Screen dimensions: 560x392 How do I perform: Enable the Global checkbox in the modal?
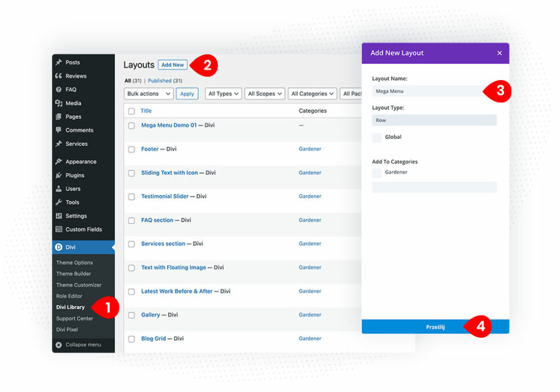(377, 137)
